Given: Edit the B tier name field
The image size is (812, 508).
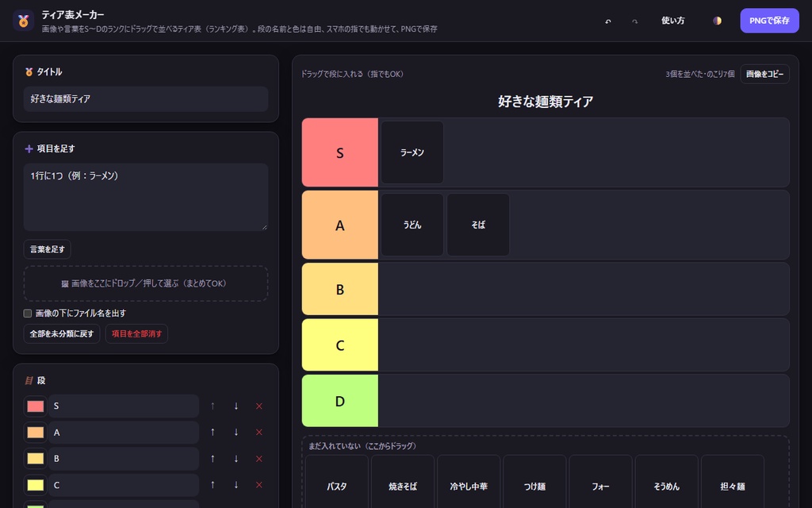Looking at the screenshot, I should [x=124, y=459].
